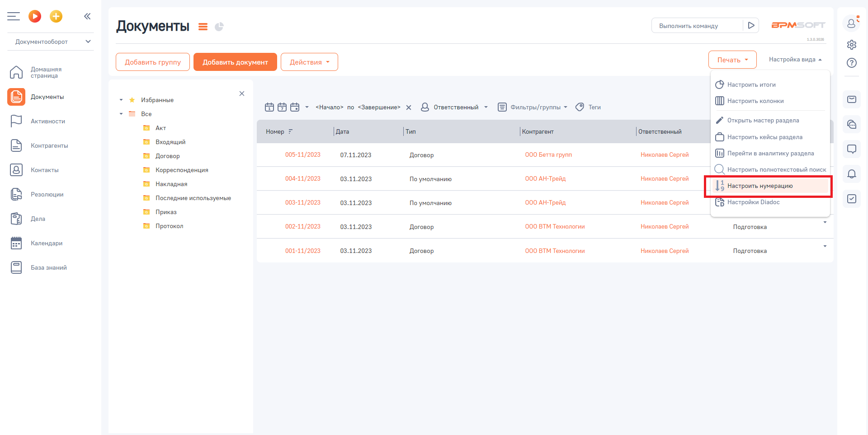Switch to list view icon next to Документы
The image size is (868, 435).
[203, 27]
